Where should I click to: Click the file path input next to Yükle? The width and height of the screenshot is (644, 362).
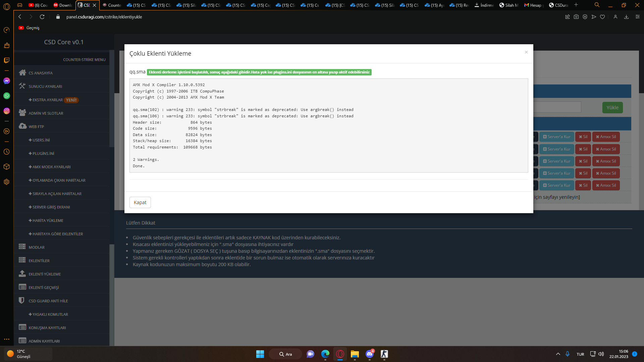pyautogui.click(x=557, y=107)
